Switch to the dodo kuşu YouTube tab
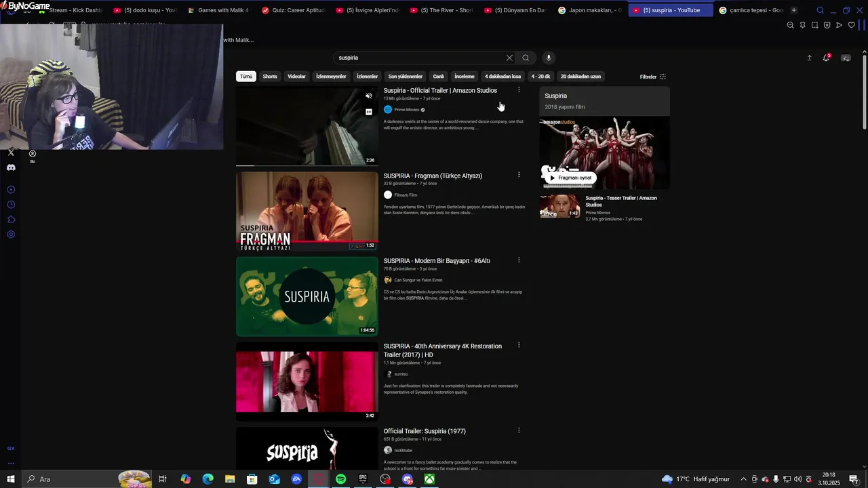868x488 pixels. (145, 10)
